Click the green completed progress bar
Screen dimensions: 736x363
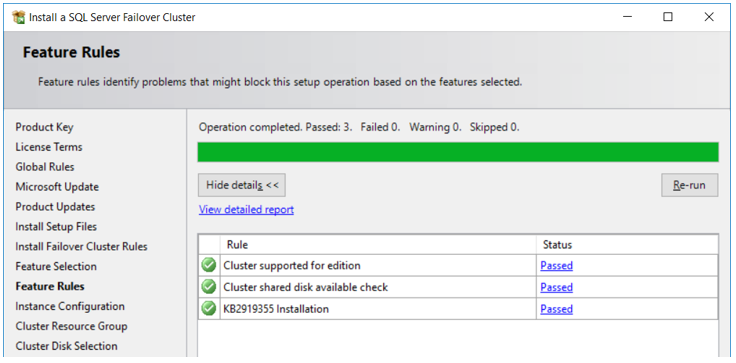(x=458, y=152)
